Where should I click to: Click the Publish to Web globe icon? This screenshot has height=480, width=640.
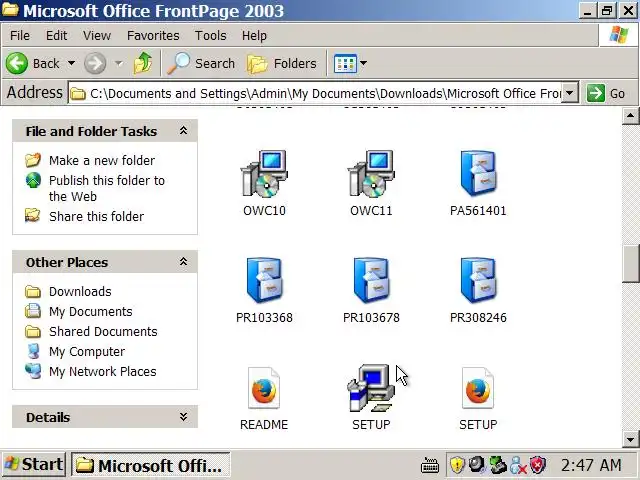33,180
